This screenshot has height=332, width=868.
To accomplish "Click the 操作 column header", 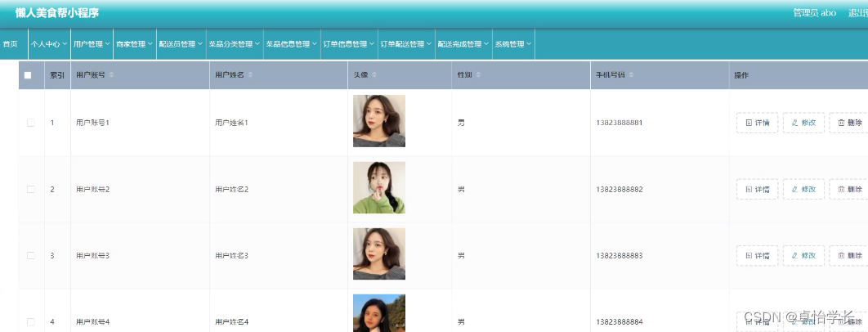I will (x=741, y=75).
